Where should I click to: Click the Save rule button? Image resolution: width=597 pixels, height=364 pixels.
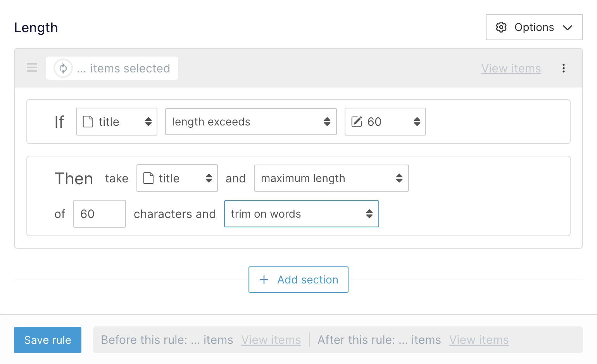48,340
